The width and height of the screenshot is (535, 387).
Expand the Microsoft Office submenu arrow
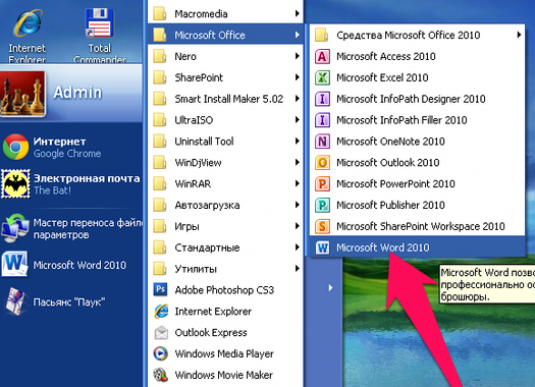[297, 35]
